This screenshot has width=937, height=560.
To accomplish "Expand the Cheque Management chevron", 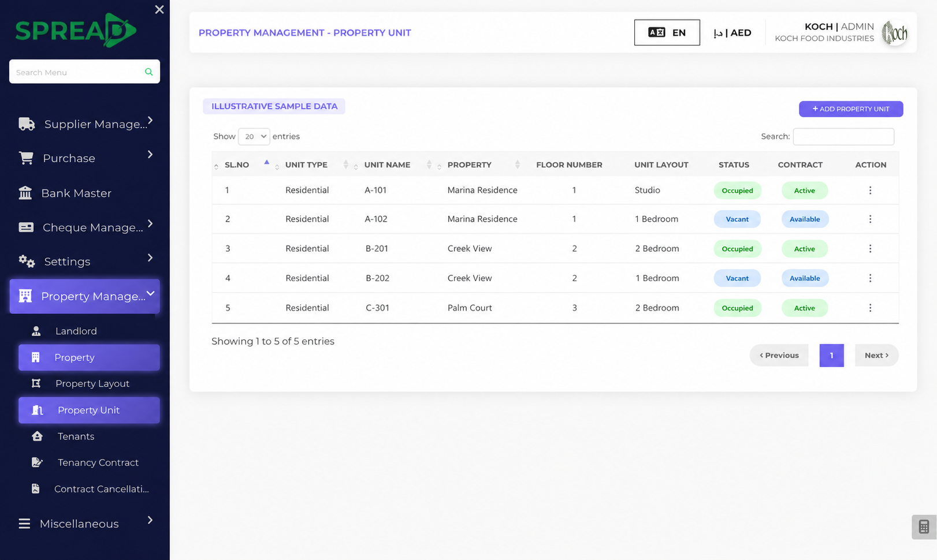I will [x=150, y=223].
